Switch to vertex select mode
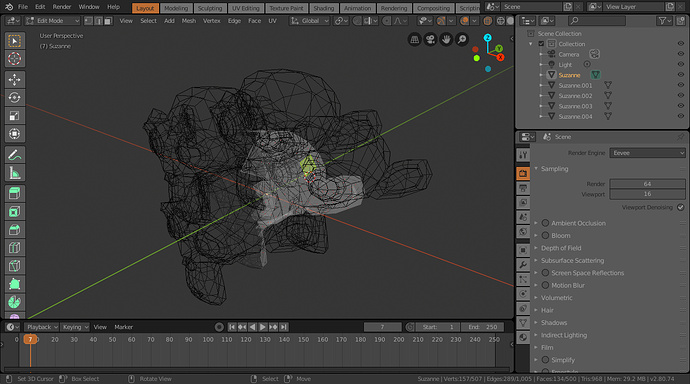Screen dimensions: 690x384 pyautogui.click(x=88, y=21)
